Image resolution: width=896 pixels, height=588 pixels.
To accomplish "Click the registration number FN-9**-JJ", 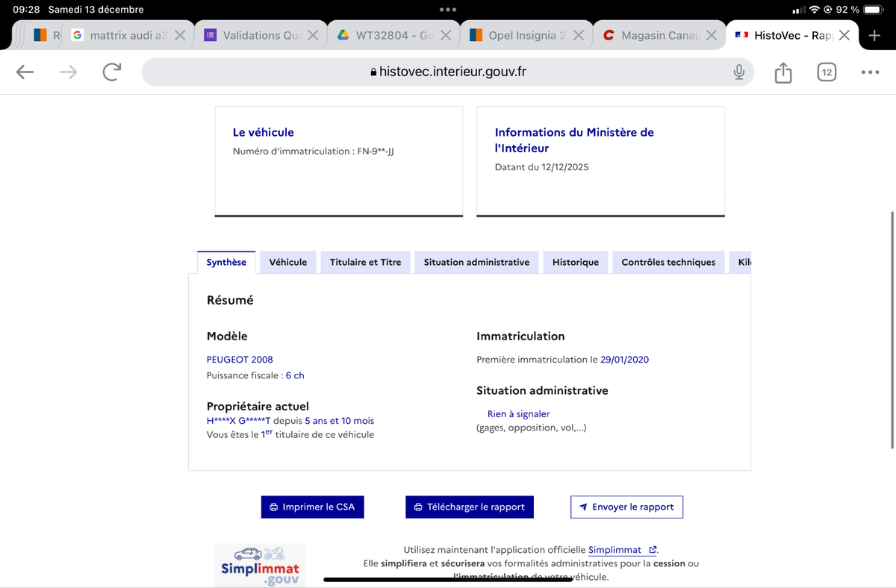I will click(376, 151).
